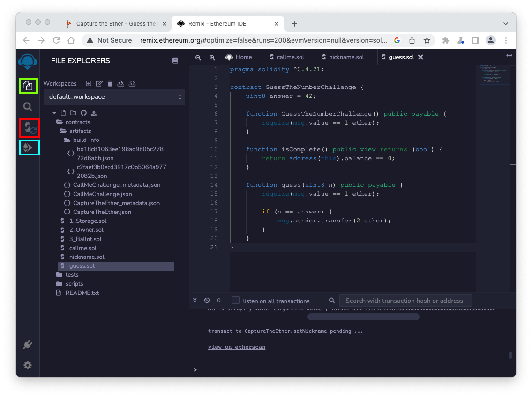Screen dimensions: 532x397
Task: Open the File Explorers sidebar icon
Action: [28, 86]
